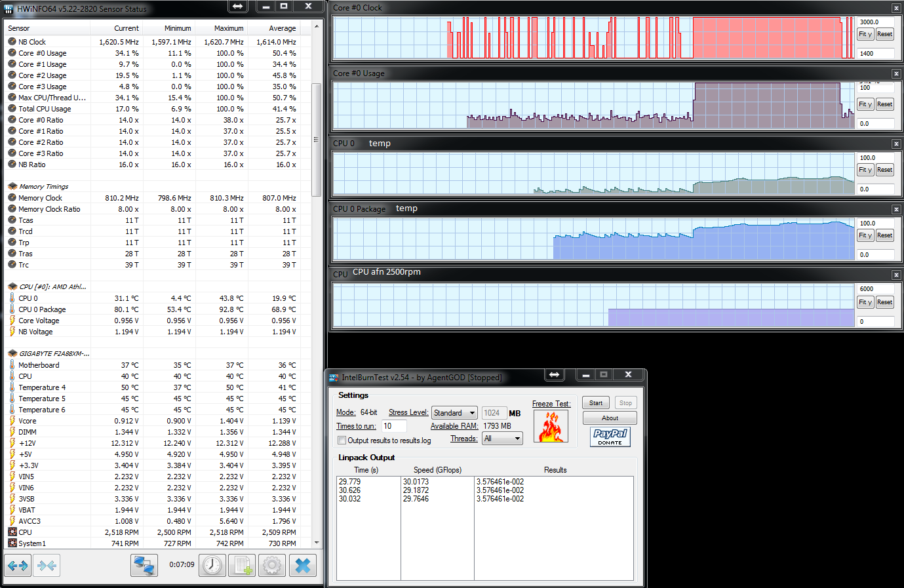This screenshot has width=904, height=588.
Task: Close the Core #0 Clock graph panel
Action: click(x=896, y=8)
